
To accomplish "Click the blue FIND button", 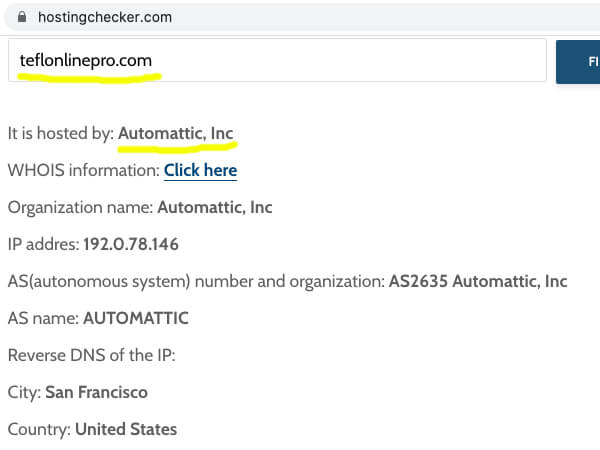I will (578, 62).
